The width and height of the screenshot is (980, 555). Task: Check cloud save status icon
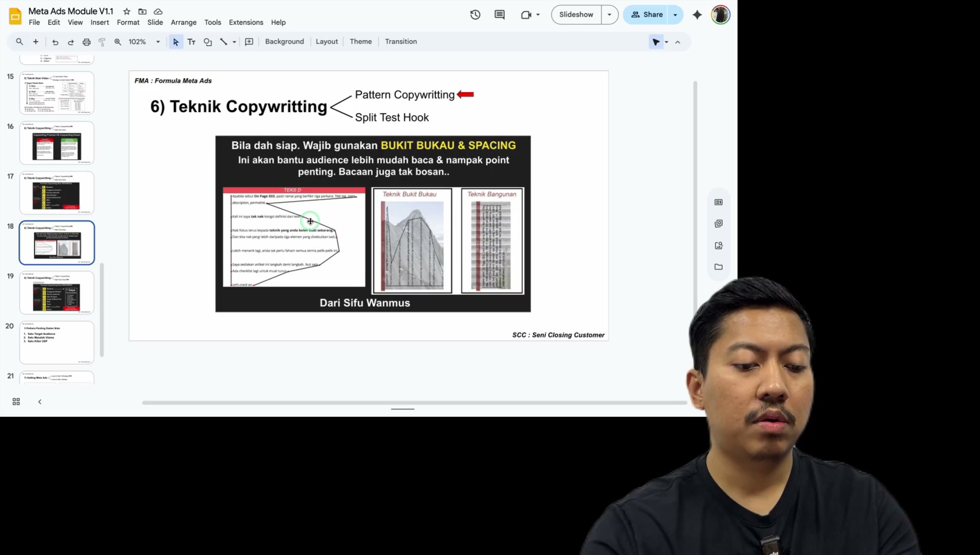[158, 11]
